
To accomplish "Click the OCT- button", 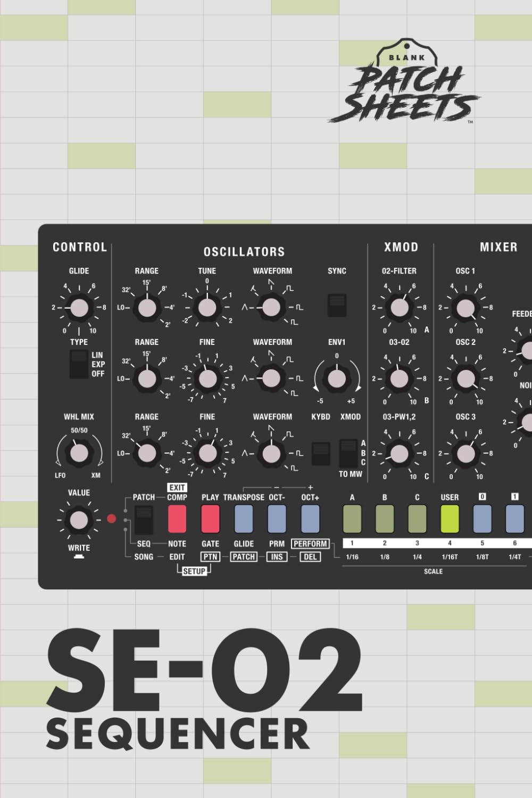I will pyautogui.click(x=277, y=519).
